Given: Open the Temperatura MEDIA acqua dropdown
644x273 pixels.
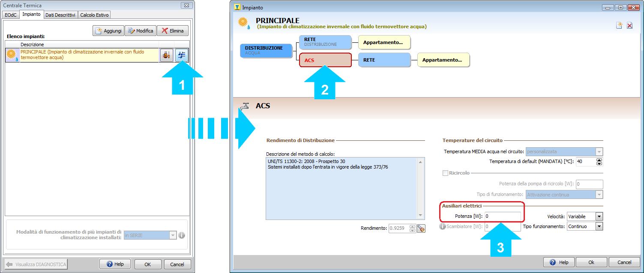Looking at the screenshot, I should click(599, 151).
